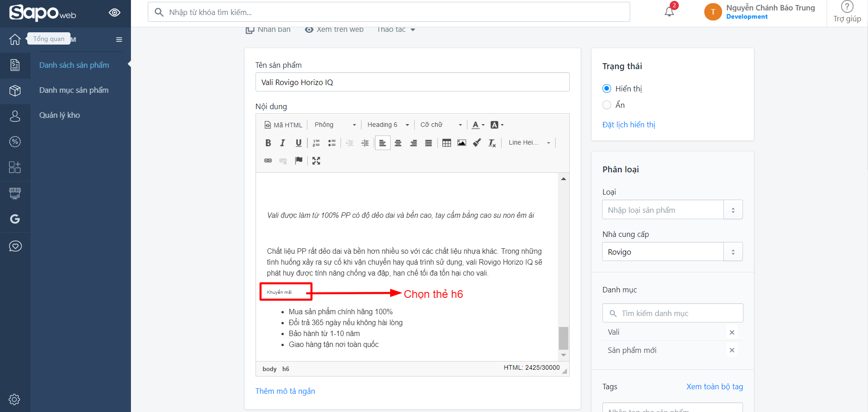Click the editor scrollbar up arrow
Image resolution: width=868 pixels, height=412 pixels.
[x=563, y=179]
